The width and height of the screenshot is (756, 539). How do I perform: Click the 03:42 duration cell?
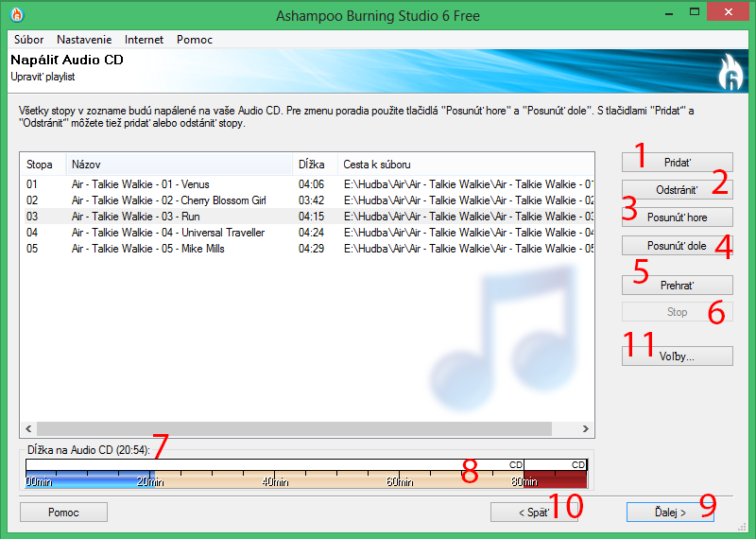312,200
